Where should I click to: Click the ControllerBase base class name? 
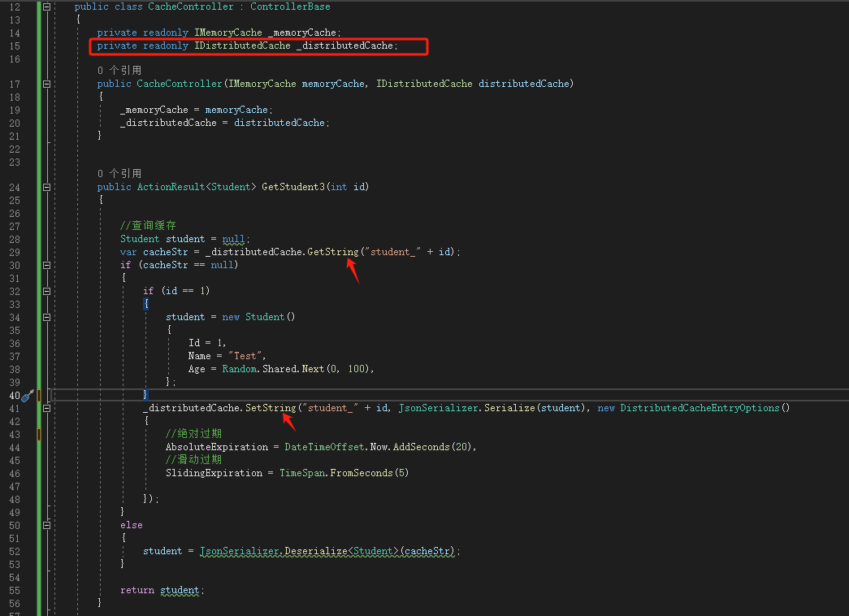coord(290,7)
